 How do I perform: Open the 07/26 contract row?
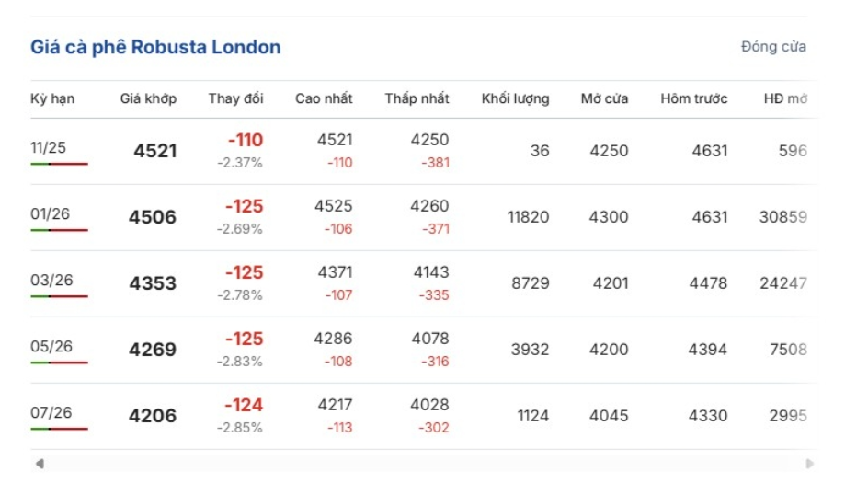[51, 413]
